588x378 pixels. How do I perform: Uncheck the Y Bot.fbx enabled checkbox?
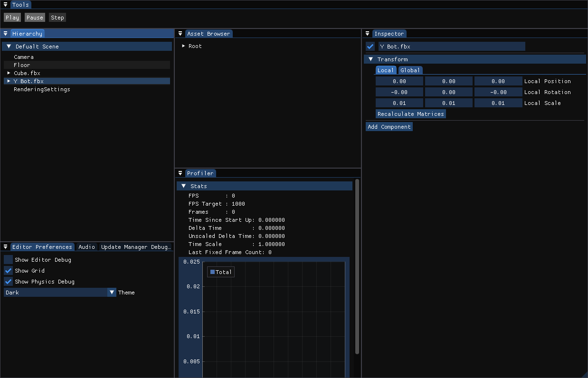pyautogui.click(x=370, y=47)
